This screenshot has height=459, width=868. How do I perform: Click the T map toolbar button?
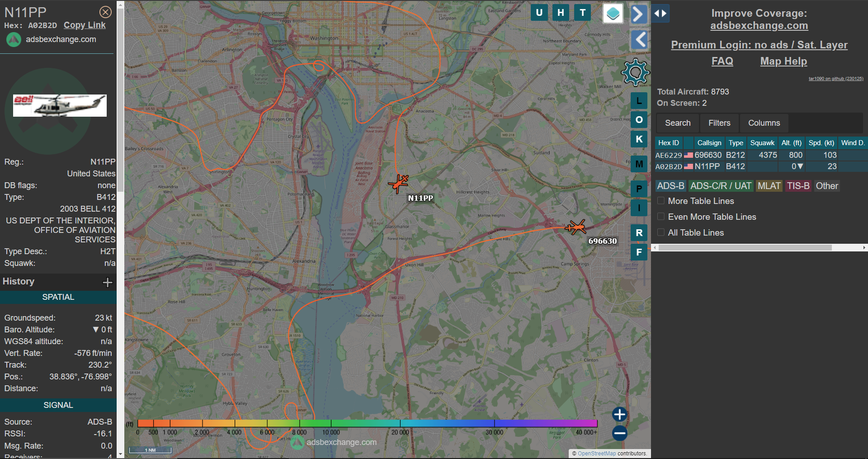pyautogui.click(x=583, y=13)
